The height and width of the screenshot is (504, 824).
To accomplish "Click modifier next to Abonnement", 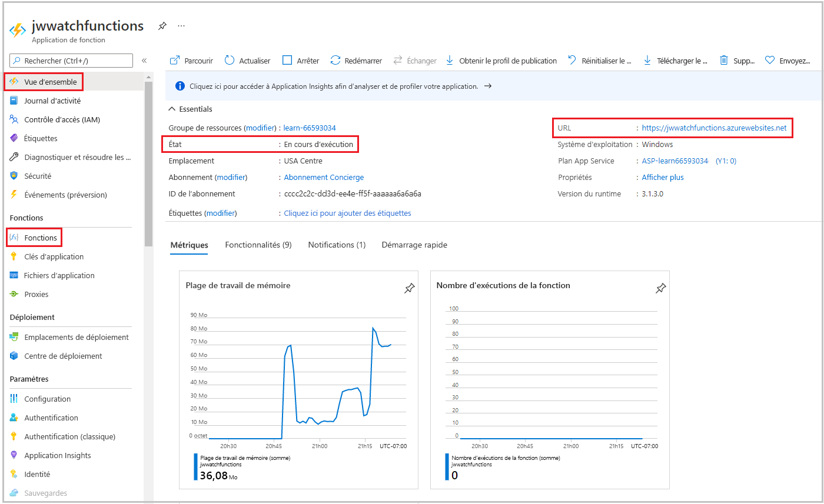I will coord(231,177).
